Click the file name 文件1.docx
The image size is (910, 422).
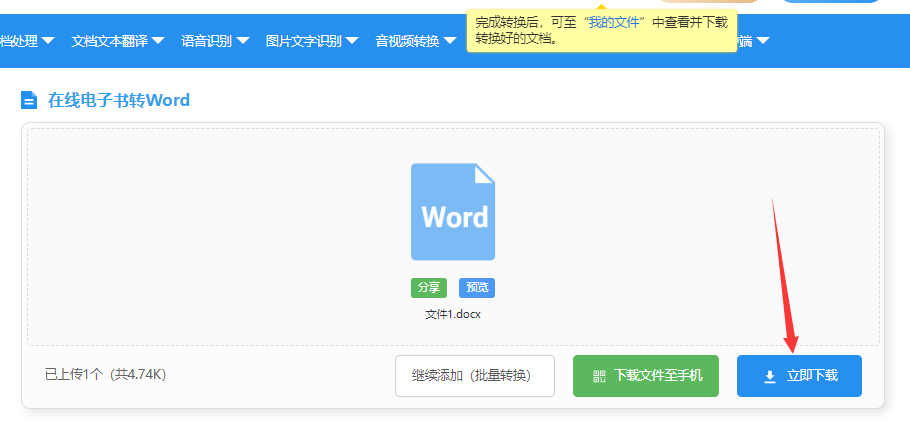[x=453, y=315]
